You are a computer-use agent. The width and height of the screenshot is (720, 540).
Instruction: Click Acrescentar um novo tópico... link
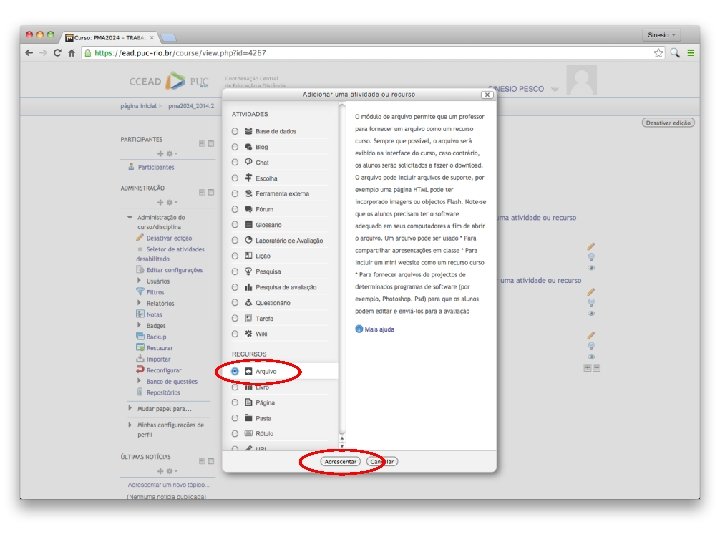(169, 484)
